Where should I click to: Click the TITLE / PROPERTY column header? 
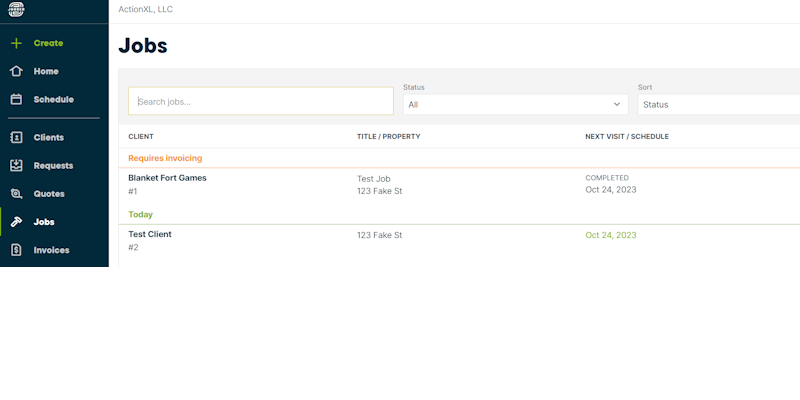388,137
